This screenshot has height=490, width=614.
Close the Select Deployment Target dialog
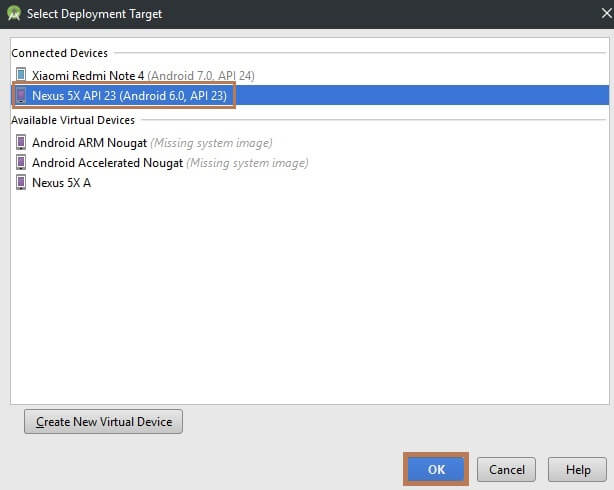(x=607, y=13)
